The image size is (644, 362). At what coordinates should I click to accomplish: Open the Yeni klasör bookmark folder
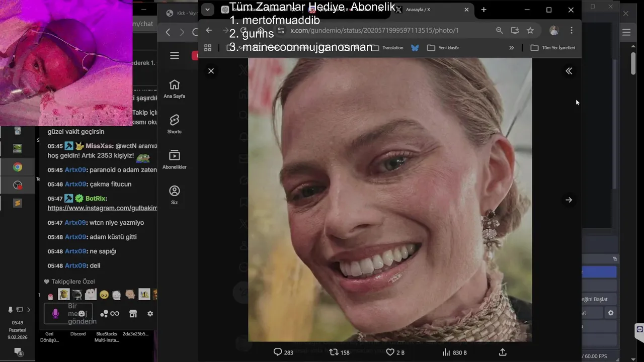coord(443,48)
